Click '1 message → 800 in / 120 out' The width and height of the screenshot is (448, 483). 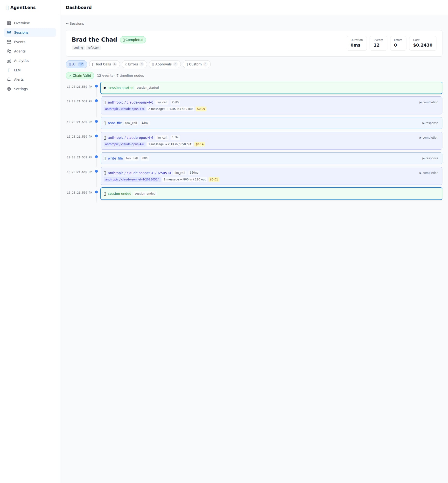184,179
